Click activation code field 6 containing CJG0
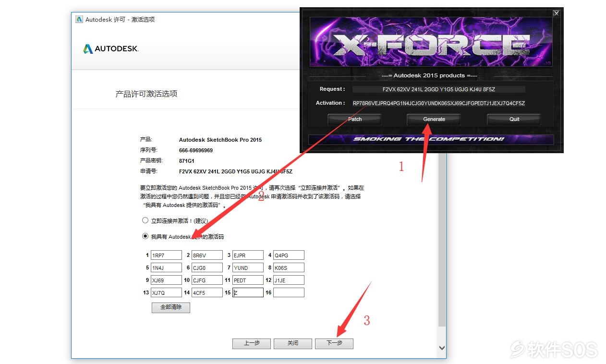 pyautogui.click(x=207, y=267)
